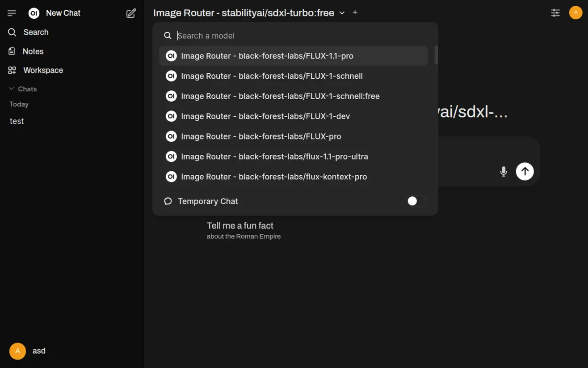Image resolution: width=588 pixels, height=368 pixels.
Task: Pick black-forest-labs/FLUX-pro model
Action: 294,136
